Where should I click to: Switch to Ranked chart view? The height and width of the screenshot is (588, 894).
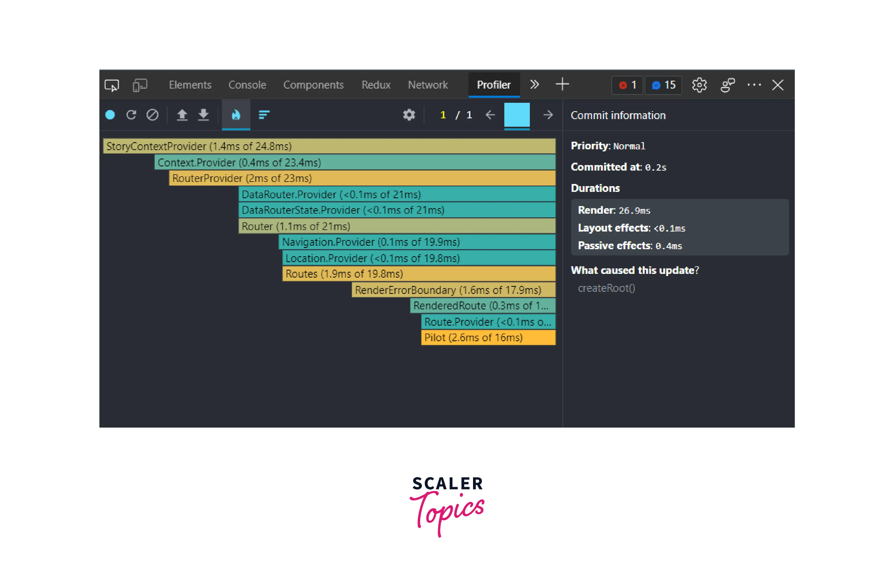point(264,115)
